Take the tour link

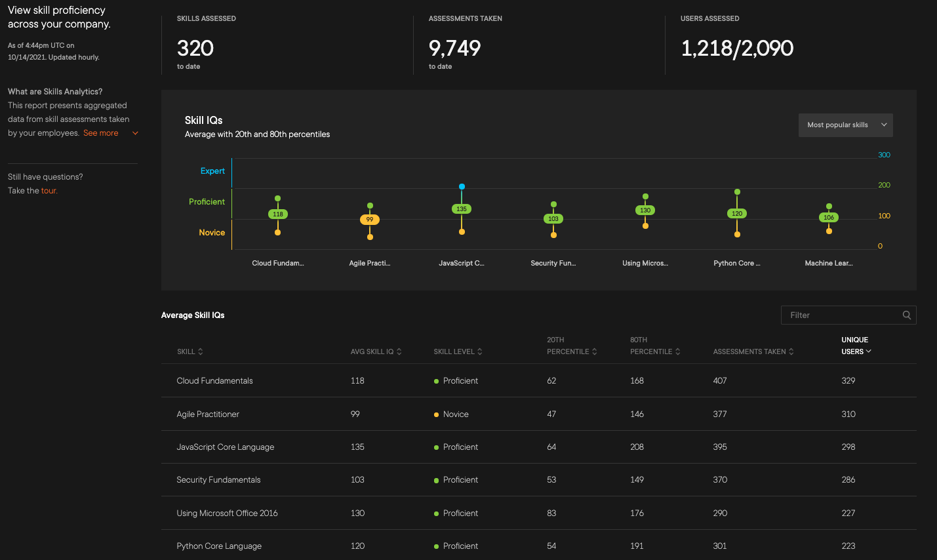[49, 191]
